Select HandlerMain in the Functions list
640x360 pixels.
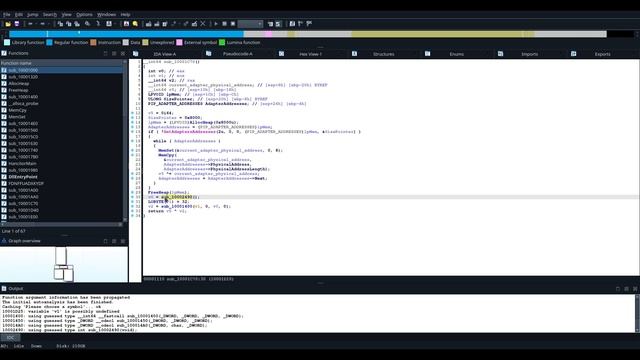[x=22, y=163]
